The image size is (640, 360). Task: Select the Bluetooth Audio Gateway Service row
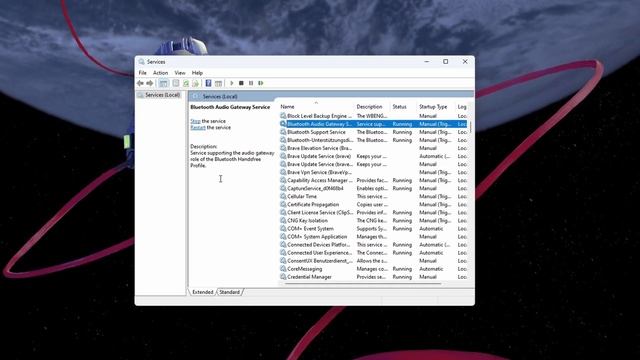373,124
